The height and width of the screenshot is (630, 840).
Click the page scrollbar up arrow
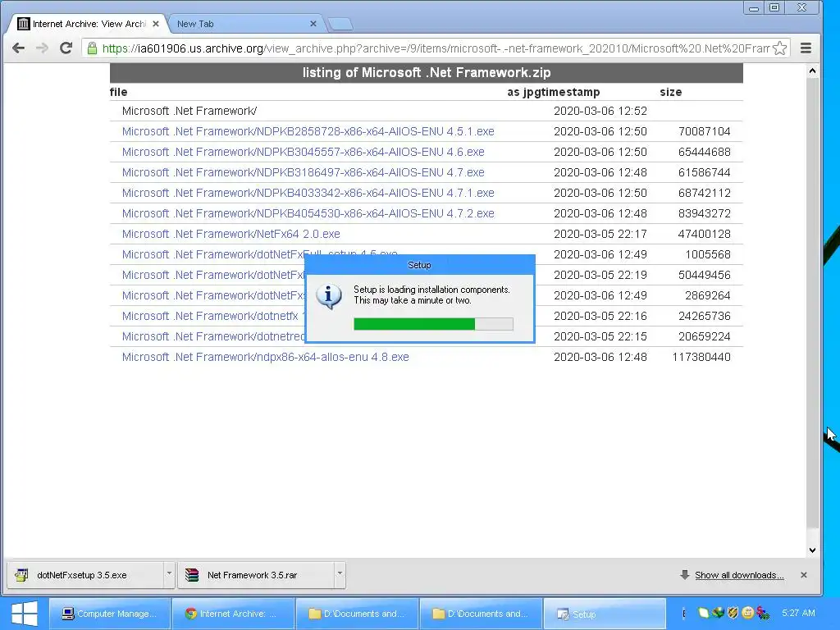813,71
